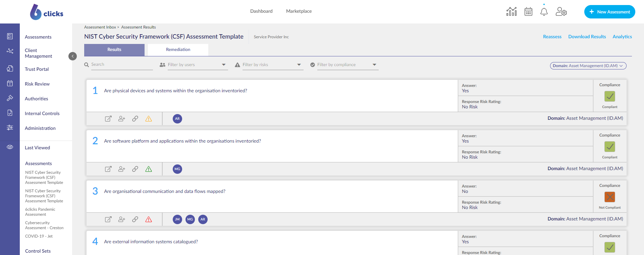Go to Marketplace in top navigation
Screen dimensions: 644x255
coord(299,11)
